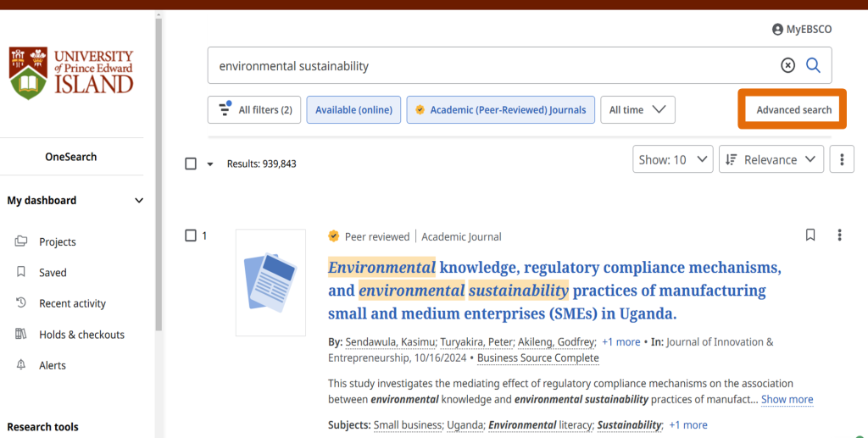Open the Show: 10 results dropdown
The width and height of the screenshot is (868, 438).
(673, 159)
